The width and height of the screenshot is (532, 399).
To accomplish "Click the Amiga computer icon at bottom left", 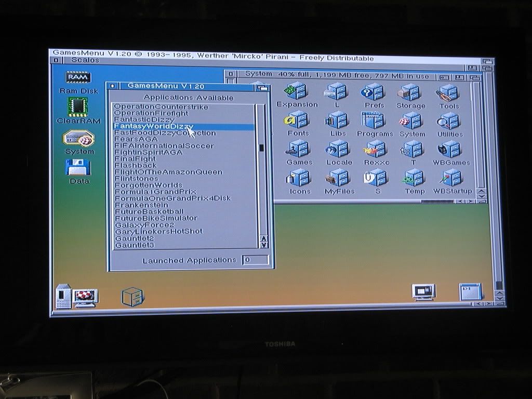I will [77, 296].
